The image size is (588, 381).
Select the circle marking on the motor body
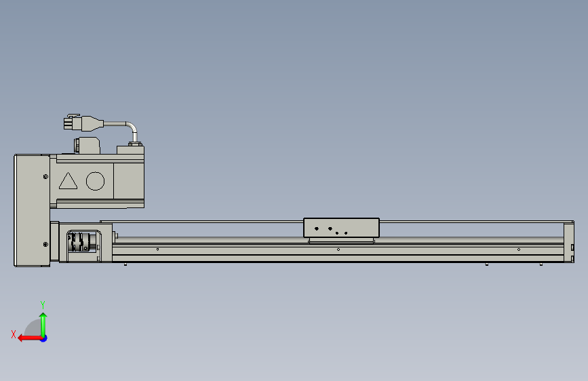pos(95,181)
